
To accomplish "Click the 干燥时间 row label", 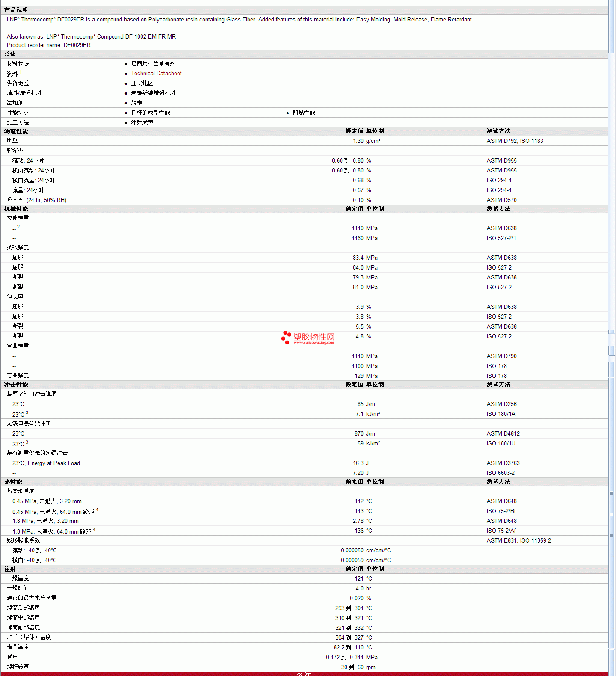I will [x=18, y=588].
